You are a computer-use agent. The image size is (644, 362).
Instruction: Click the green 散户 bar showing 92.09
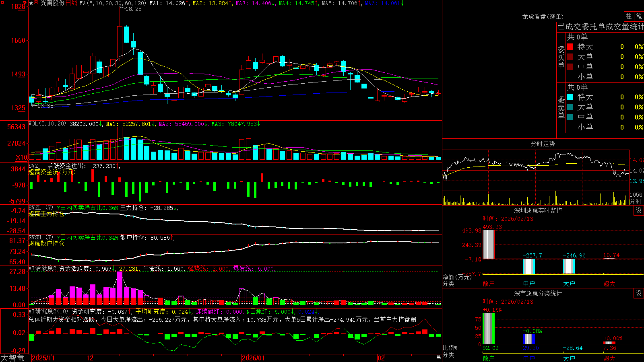click(x=488, y=329)
